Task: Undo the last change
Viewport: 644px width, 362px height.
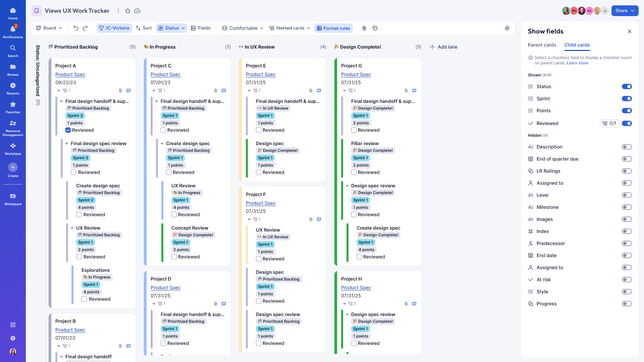Action: tap(76, 28)
